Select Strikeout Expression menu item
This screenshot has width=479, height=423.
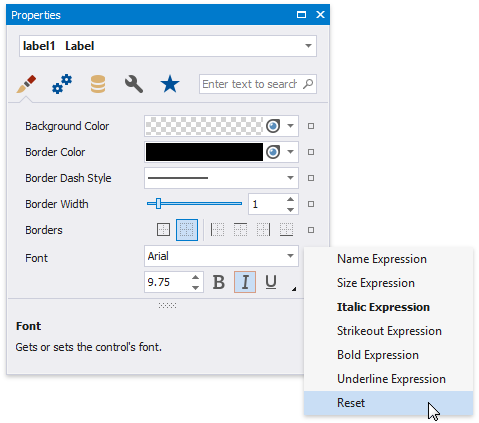pyautogui.click(x=389, y=331)
